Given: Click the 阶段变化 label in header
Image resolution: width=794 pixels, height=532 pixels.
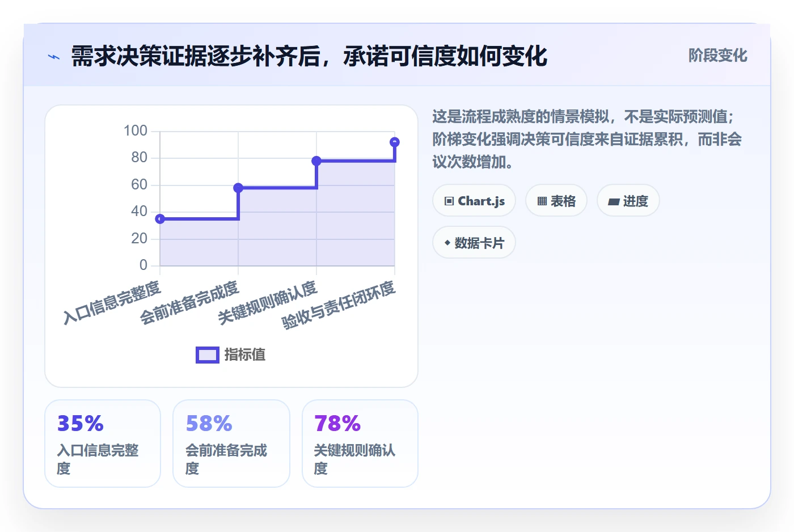Looking at the screenshot, I should pyautogui.click(x=717, y=56).
